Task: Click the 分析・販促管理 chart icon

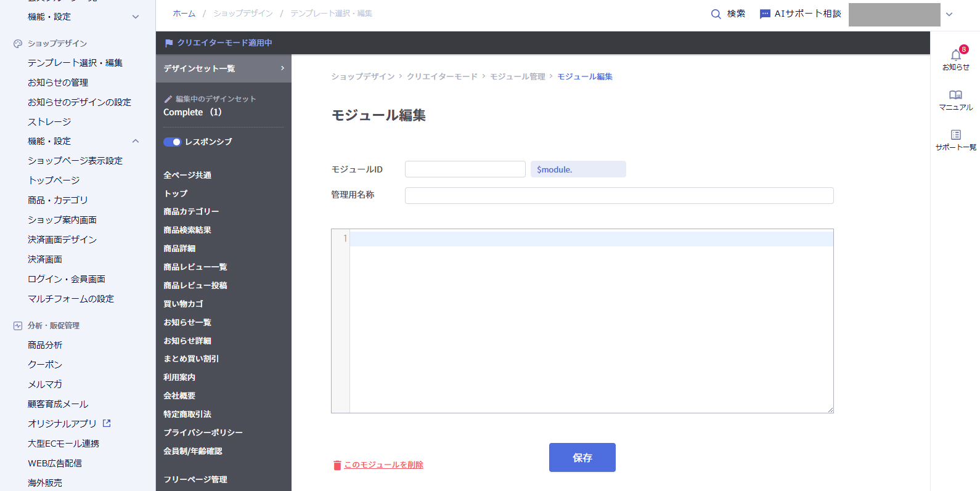Action: [18, 326]
